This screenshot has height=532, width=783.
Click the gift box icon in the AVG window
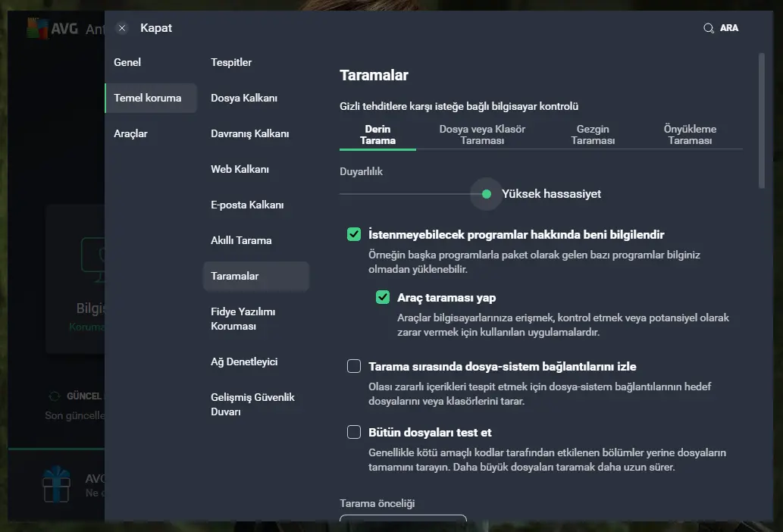(x=56, y=484)
